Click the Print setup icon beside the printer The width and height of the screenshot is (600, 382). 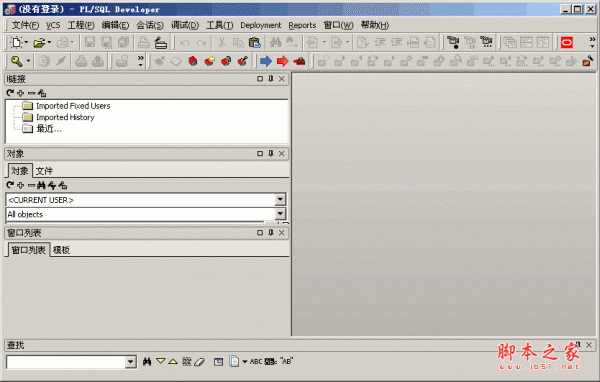(161, 42)
